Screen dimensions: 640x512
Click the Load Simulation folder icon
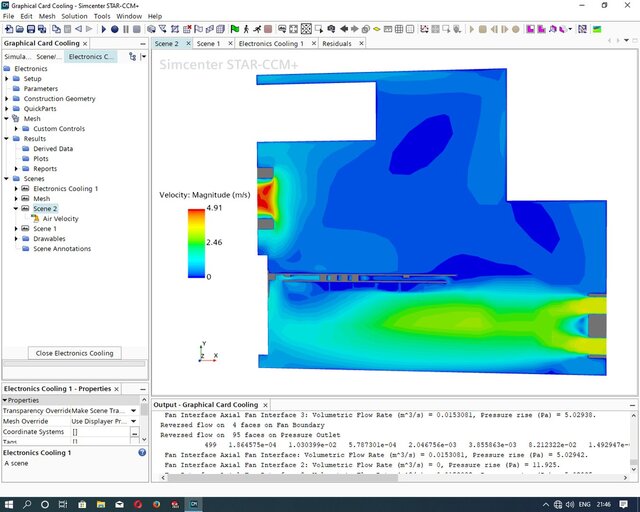19,29
